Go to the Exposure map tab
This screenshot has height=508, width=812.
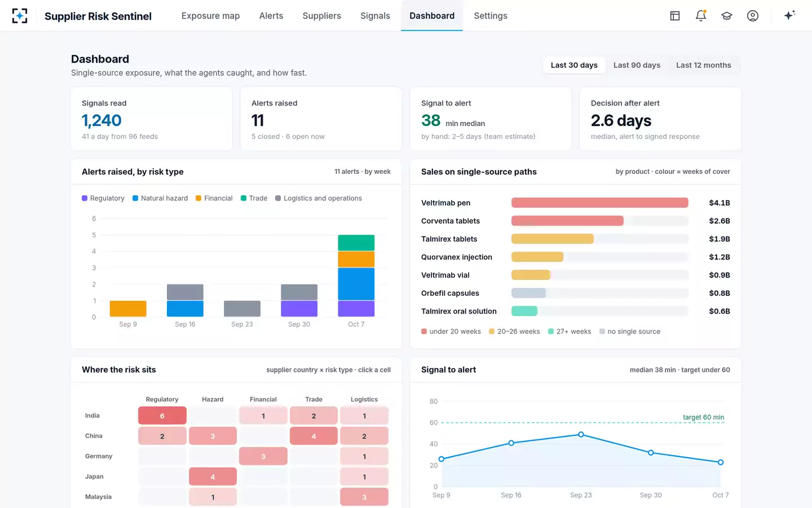click(210, 16)
